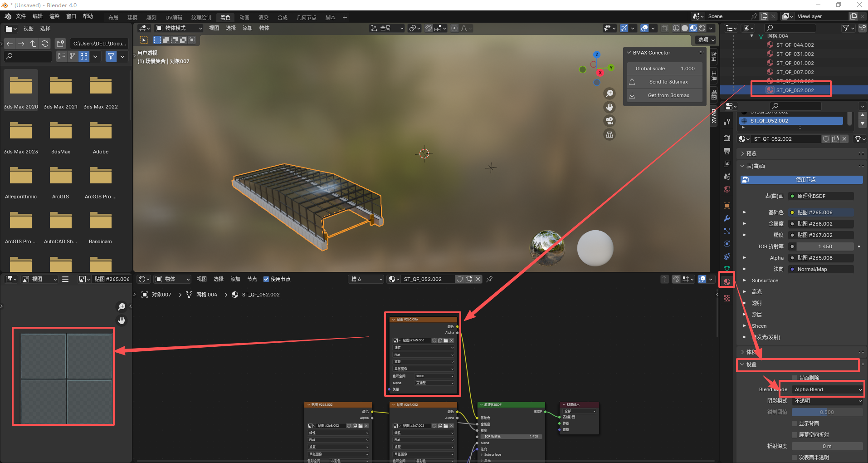
Task: Click the pan hand icon in viewport
Action: click(610, 107)
